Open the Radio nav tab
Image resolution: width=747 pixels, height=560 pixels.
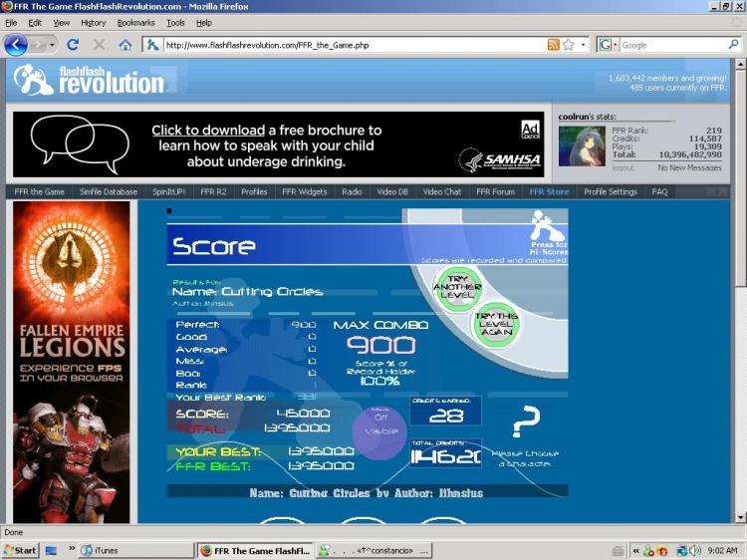coord(352,191)
